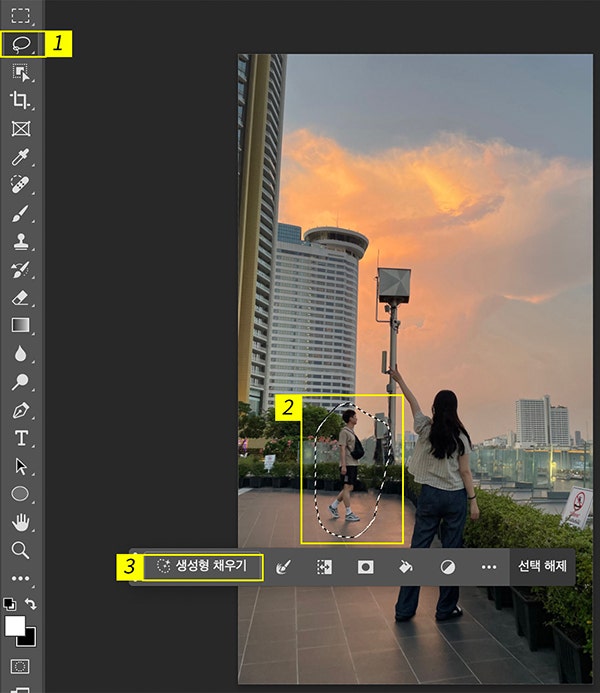The width and height of the screenshot is (600, 693).
Task: Toggle Quick Mask mode
Action: [x=20, y=666]
